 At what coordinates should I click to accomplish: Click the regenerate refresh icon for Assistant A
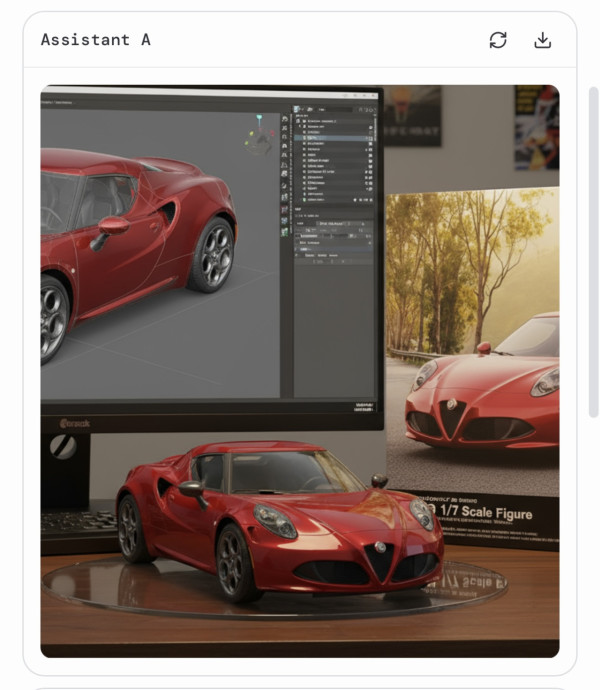point(498,40)
